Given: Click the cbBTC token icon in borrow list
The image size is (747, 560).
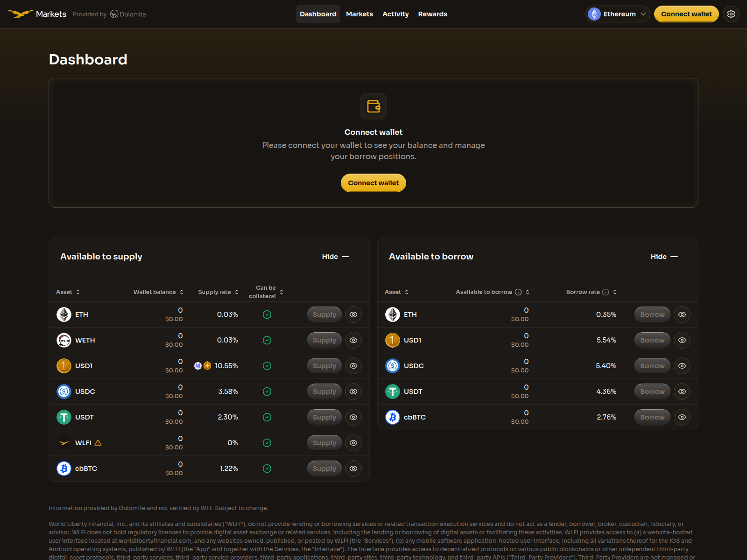Looking at the screenshot, I should coord(393,417).
